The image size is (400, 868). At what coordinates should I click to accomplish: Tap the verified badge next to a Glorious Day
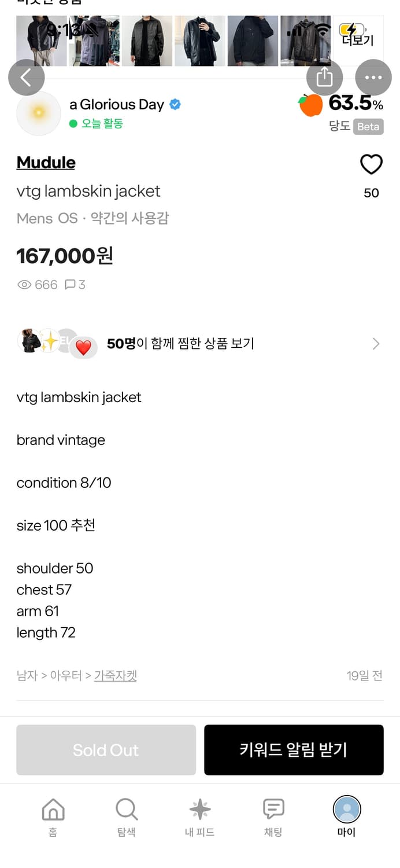tap(175, 105)
